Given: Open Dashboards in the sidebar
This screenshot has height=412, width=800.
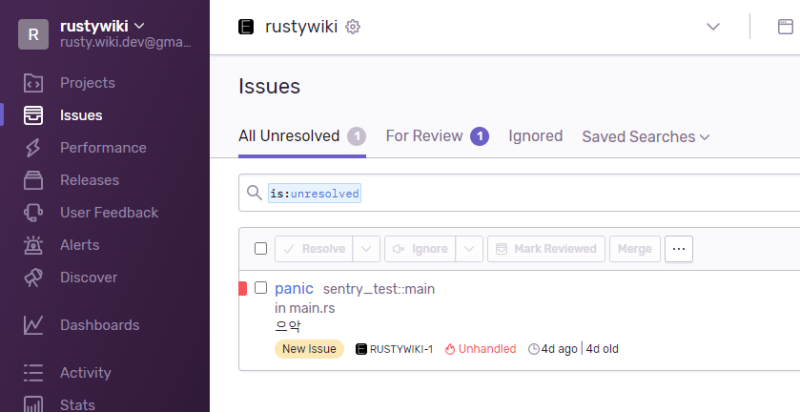Looking at the screenshot, I should (99, 325).
